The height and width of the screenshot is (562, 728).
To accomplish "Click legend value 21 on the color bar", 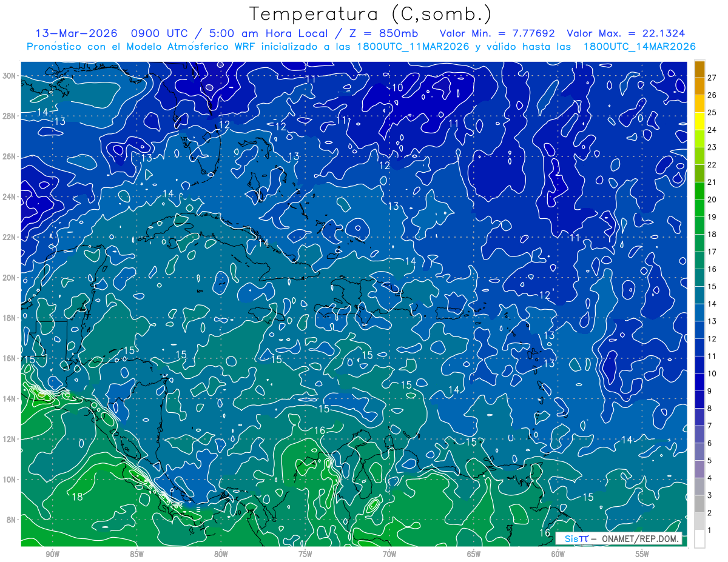I will (712, 182).
